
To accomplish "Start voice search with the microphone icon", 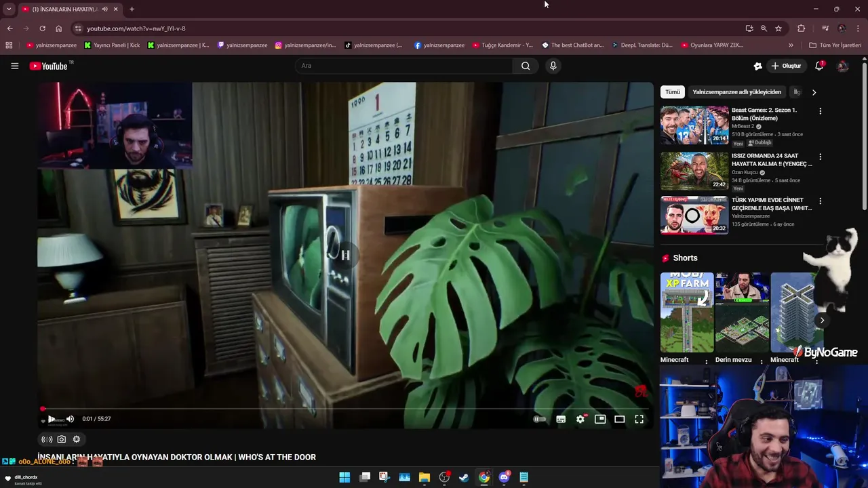I will [x=553, y=66].
